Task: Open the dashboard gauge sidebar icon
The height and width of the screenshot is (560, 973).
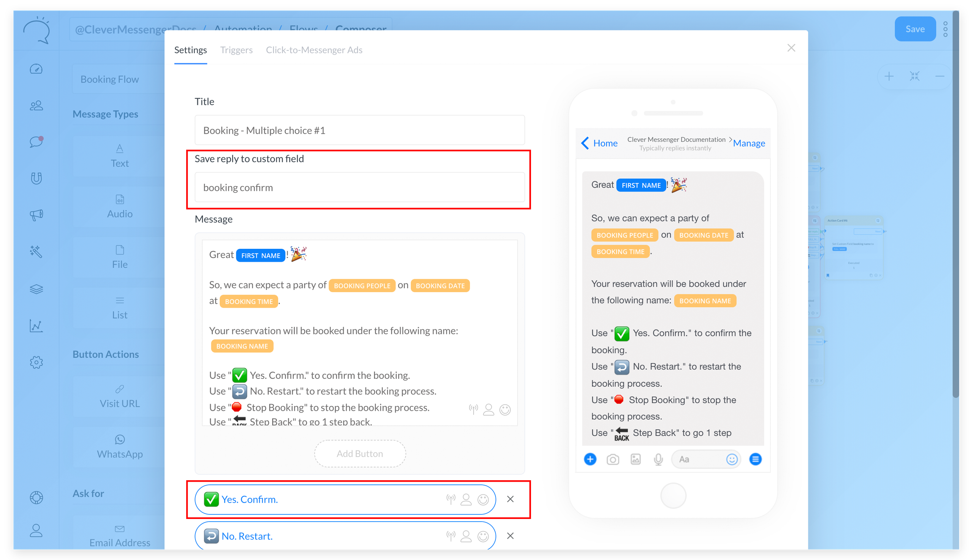Action: point(36,69)
